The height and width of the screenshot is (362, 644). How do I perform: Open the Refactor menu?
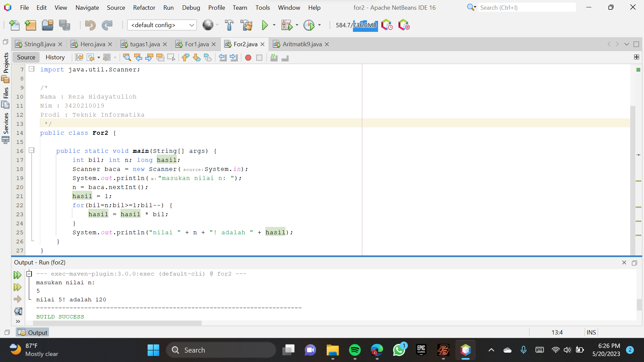(x=144, y=7)
